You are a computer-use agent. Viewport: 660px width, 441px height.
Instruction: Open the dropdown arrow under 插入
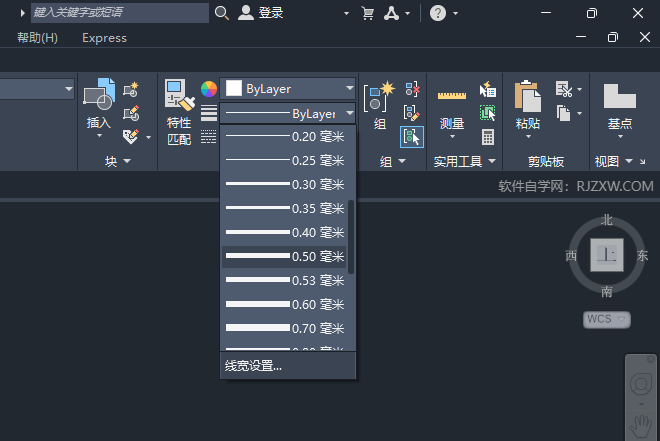99,135
